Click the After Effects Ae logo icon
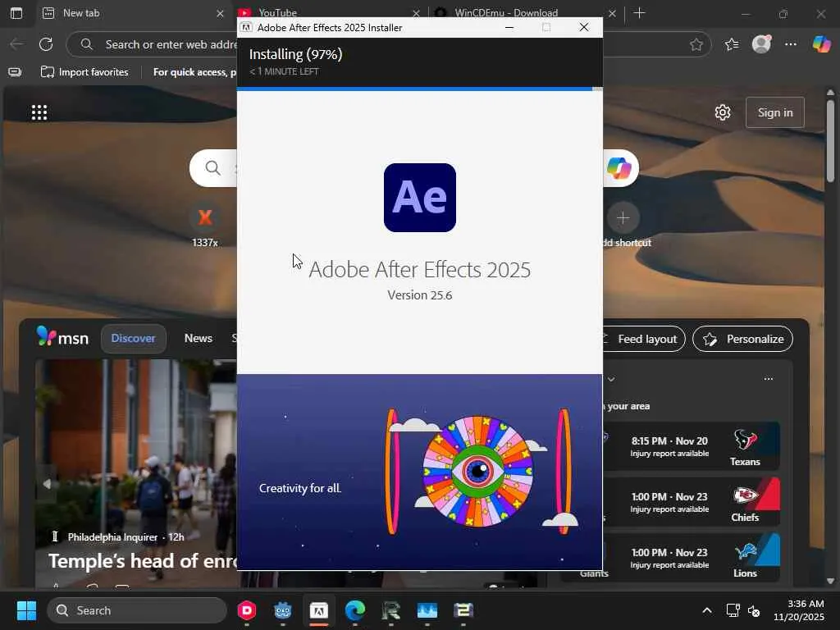 (x=419, y=197)
